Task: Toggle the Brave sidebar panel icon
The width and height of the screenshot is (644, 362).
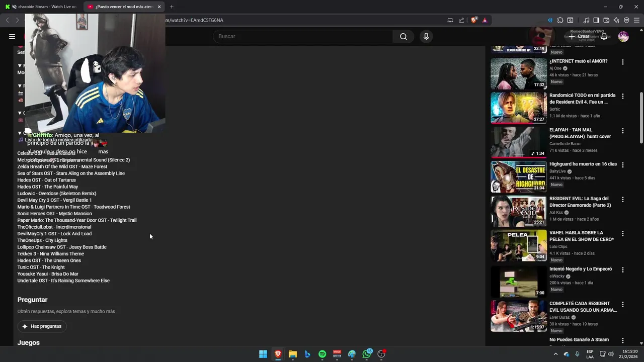Action: [x=596, y=20]
